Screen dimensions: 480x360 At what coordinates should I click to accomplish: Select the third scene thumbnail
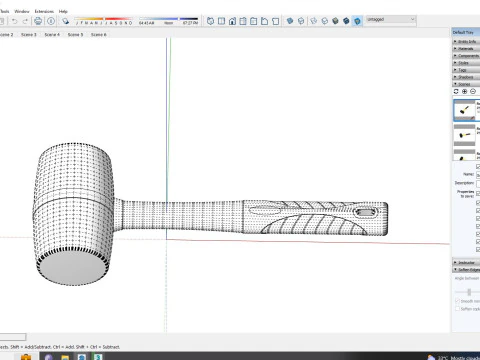pyautogui.click(x=464, y=155)
